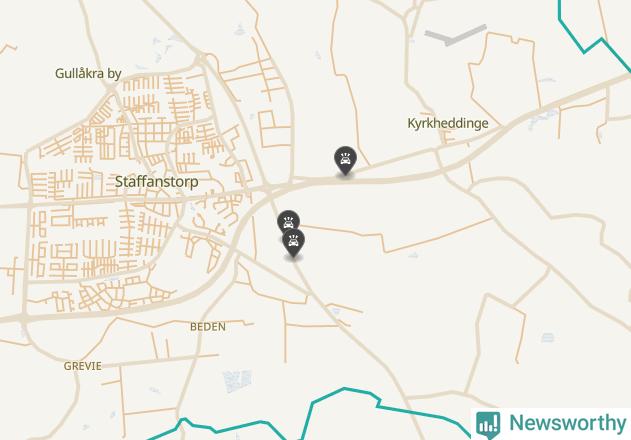Click the BEDEN area label
Image resolution: width=631 pixels, height=440 pixels.
(208, 326)
